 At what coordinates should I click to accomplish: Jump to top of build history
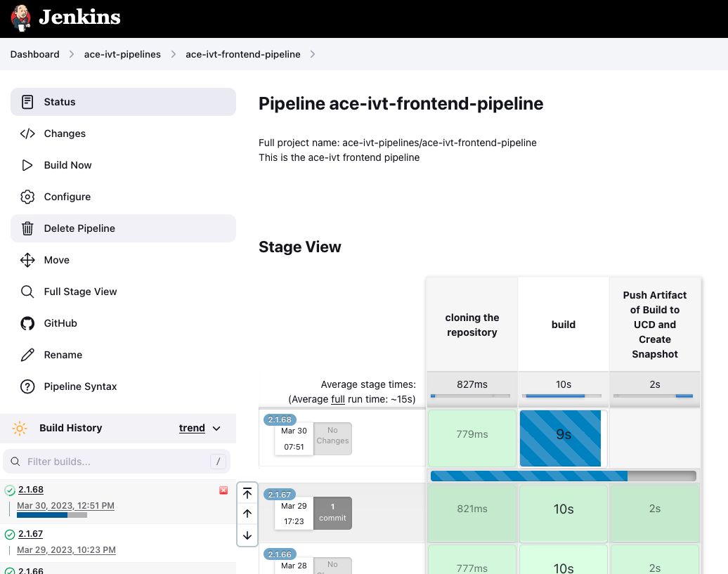tap(247, 493)
